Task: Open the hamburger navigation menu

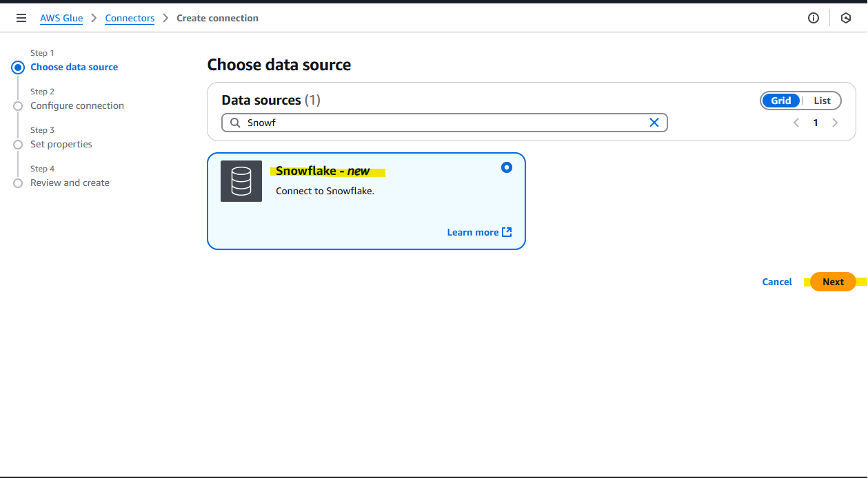Action: 21,18
